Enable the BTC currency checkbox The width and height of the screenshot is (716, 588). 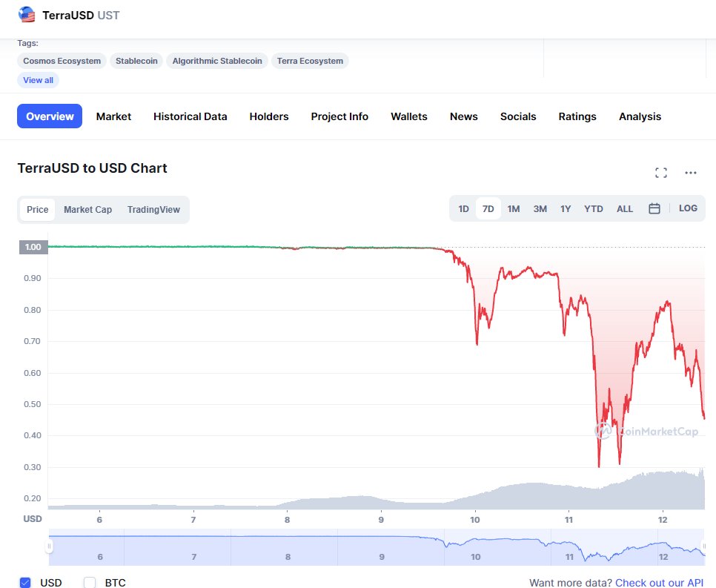90,583
